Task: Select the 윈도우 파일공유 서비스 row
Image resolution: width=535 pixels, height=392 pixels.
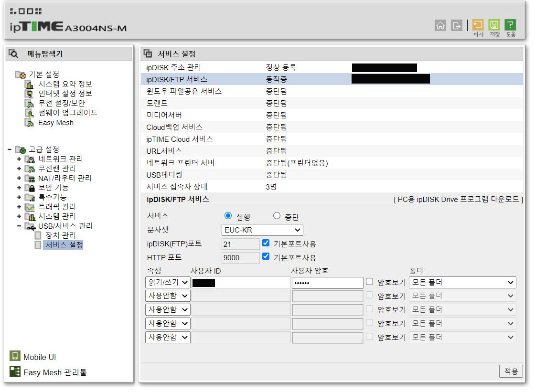Action: point(332,91)
